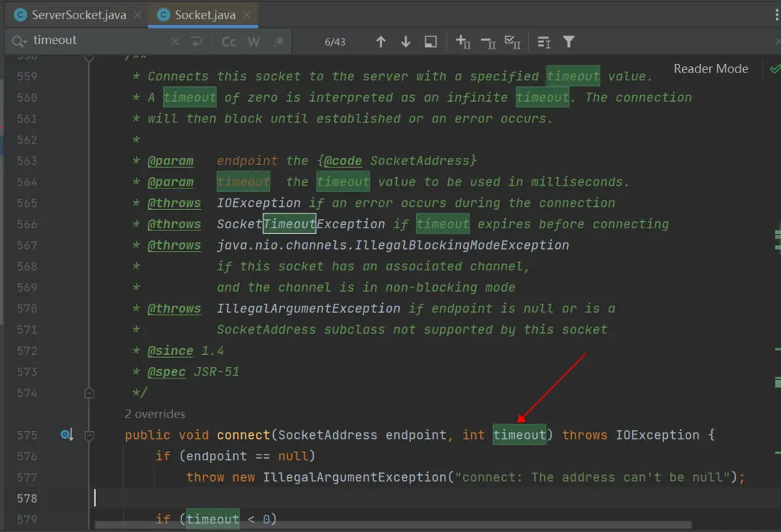Toggle Match Case (Cc) option

(229, 42)
